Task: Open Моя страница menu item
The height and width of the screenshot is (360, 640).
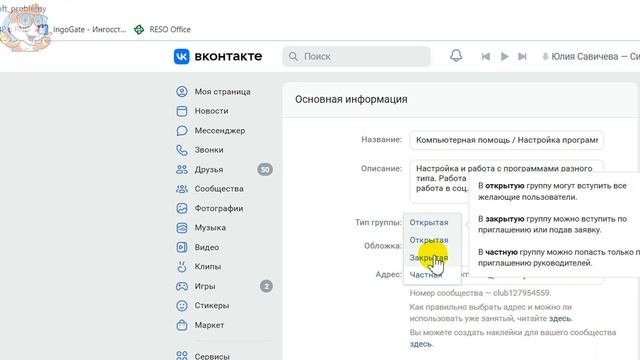Action: coord(222,91)
